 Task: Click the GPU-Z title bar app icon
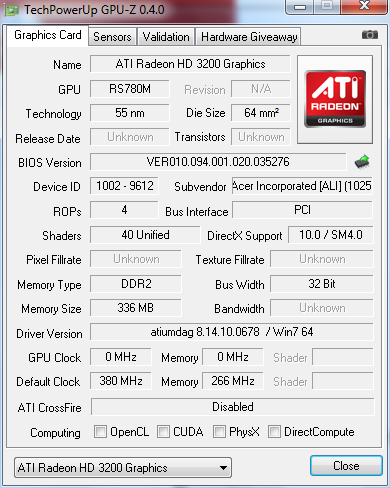click(11, 10)
